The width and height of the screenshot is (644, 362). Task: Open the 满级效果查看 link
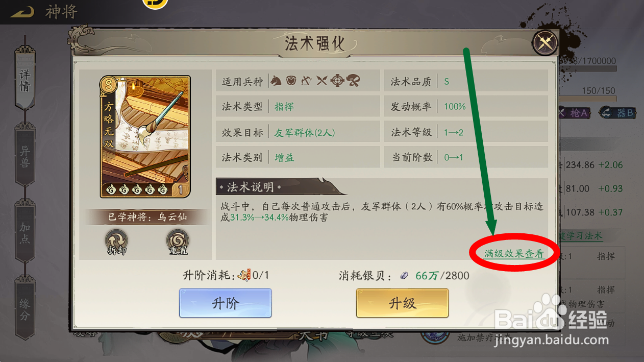[x=514, y=253]
